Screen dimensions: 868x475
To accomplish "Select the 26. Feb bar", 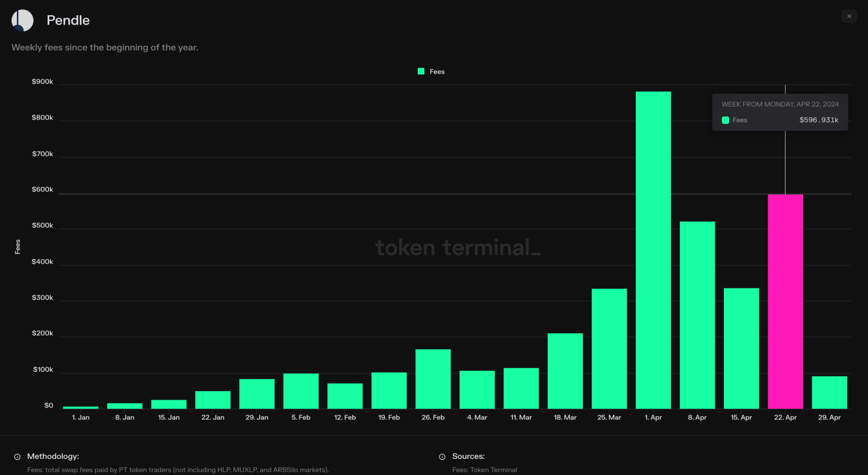I will [x=433, y=379].
